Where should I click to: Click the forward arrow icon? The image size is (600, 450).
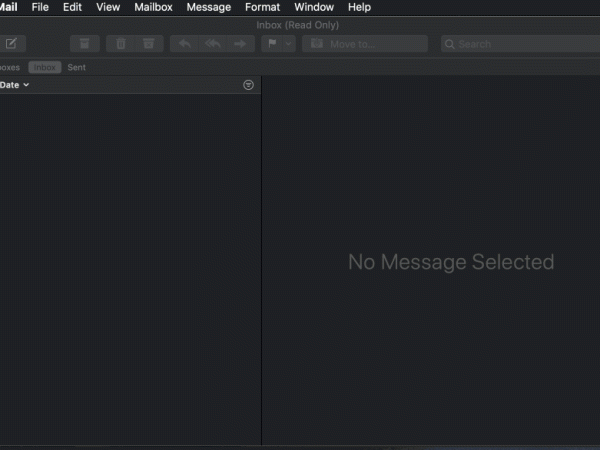pyautogui.click(x=239, y=44)
